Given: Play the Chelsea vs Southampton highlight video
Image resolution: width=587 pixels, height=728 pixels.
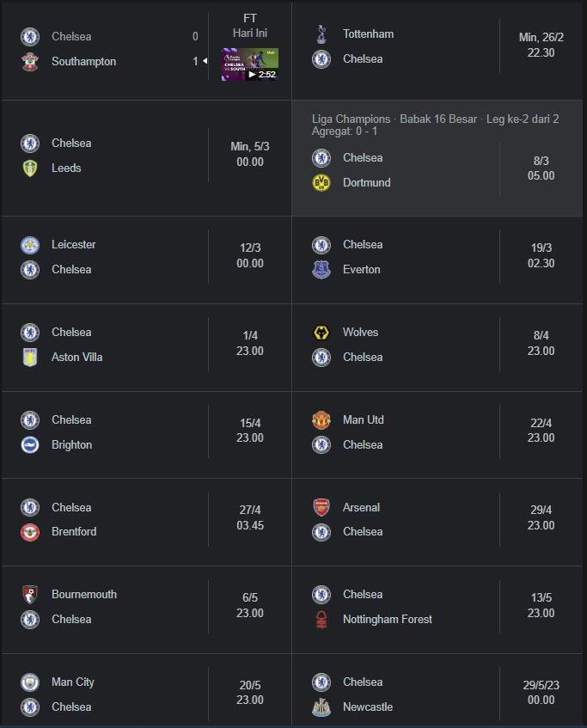Looking at the screenshot, I should 249,64.
